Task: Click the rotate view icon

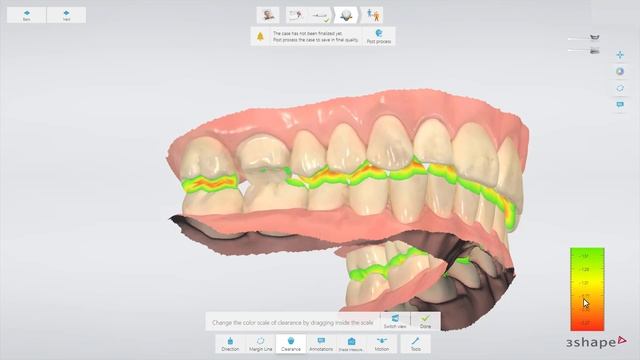Action: 620,88
